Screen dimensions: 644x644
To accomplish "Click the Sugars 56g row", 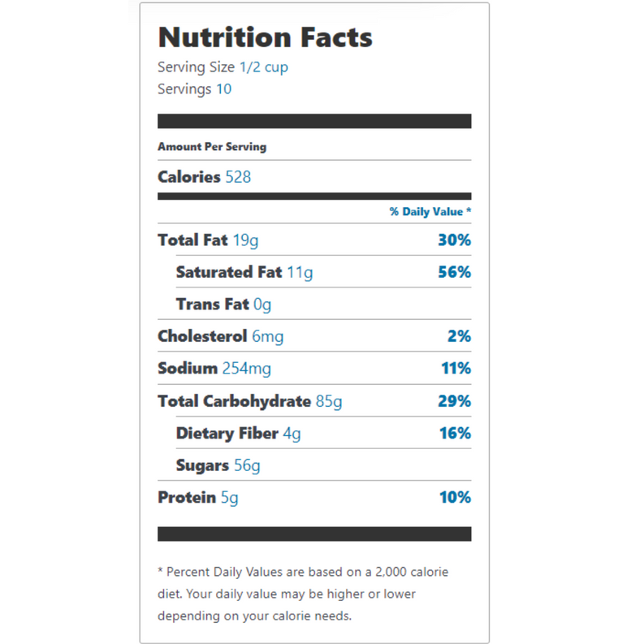I will [x=323, y=465].
